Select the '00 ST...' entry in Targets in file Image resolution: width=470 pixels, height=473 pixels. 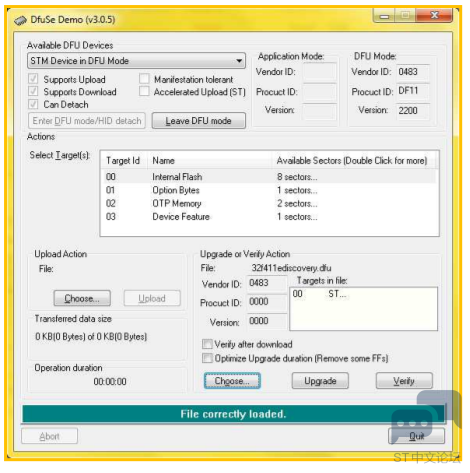320,294
